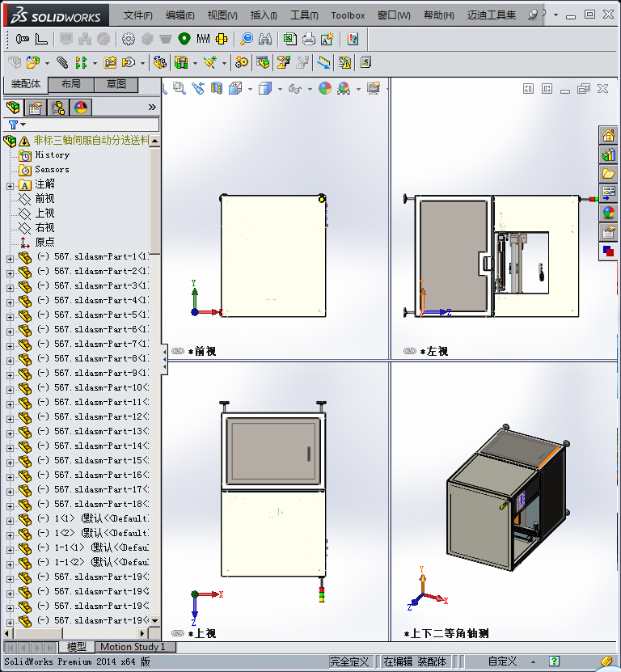The image size is (621, 672).
Task: Click the spring zigzag tool icon
Action: (x=203, y=39)
